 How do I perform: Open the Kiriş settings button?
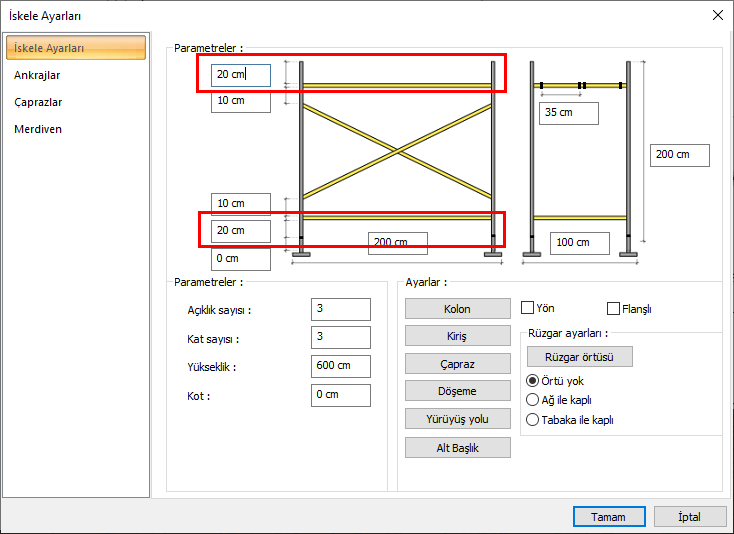[458, 336]
